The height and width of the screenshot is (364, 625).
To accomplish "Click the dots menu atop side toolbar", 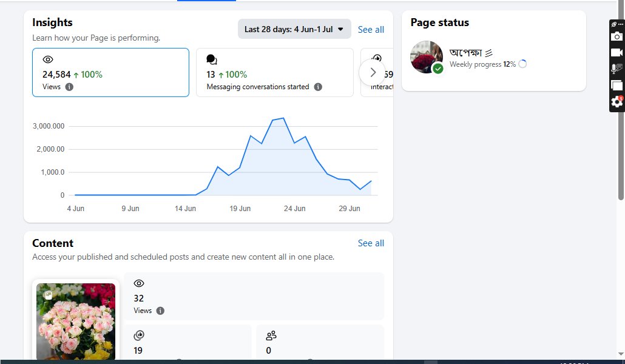I will tap(620, 24).
